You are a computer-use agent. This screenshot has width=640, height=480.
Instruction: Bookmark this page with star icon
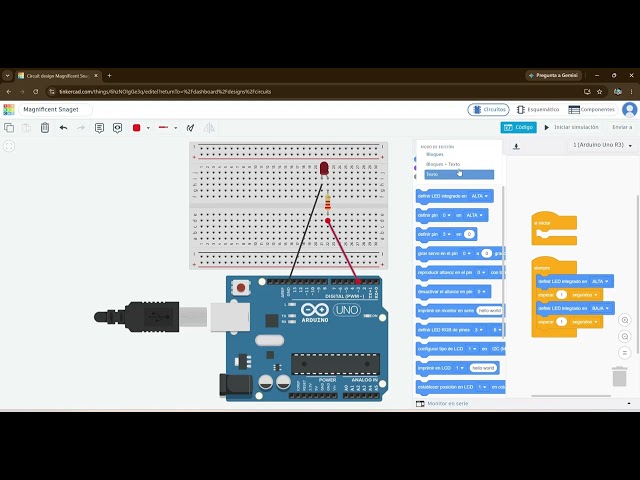pos(599,92)
